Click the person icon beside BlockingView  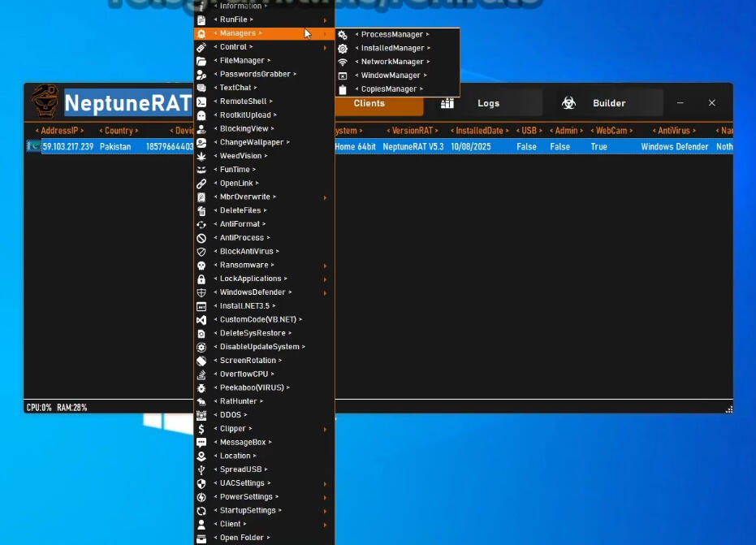[201, 129]
